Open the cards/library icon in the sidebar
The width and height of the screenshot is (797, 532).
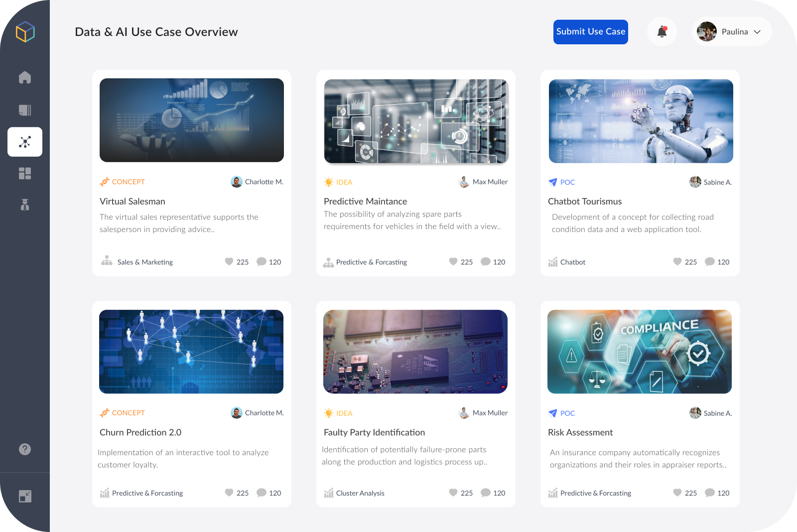[x=25, y=110]
